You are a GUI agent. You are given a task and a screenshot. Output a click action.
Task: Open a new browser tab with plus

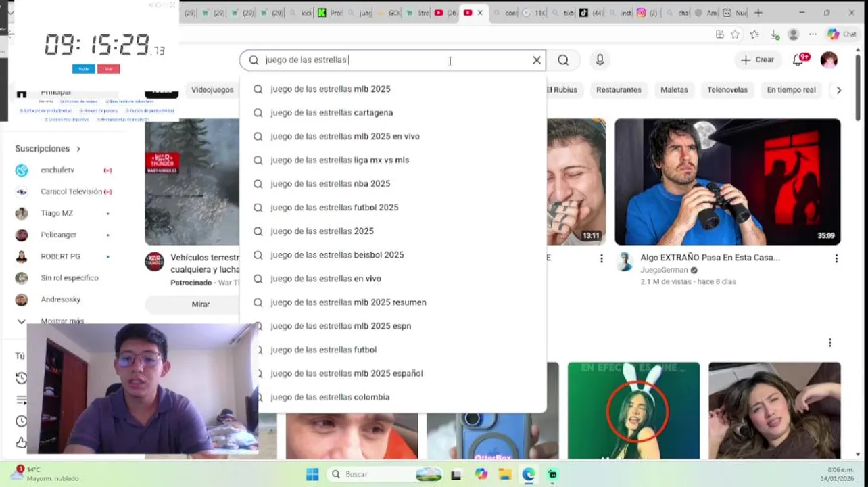(x=758, y=13)
